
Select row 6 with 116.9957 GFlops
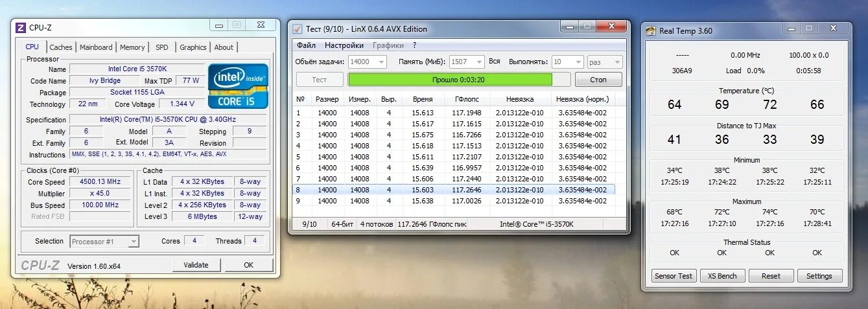point(454,168)
